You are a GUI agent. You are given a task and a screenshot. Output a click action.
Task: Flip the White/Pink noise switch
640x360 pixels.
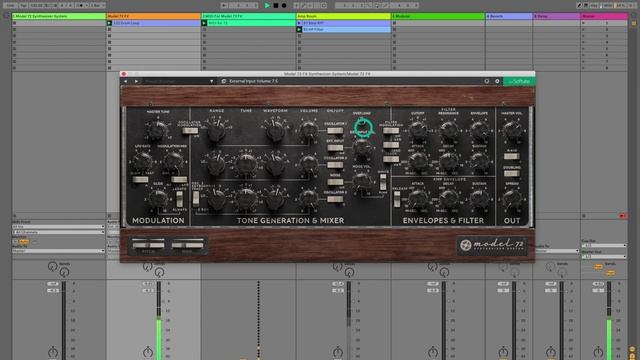click(x=383, y=182)
